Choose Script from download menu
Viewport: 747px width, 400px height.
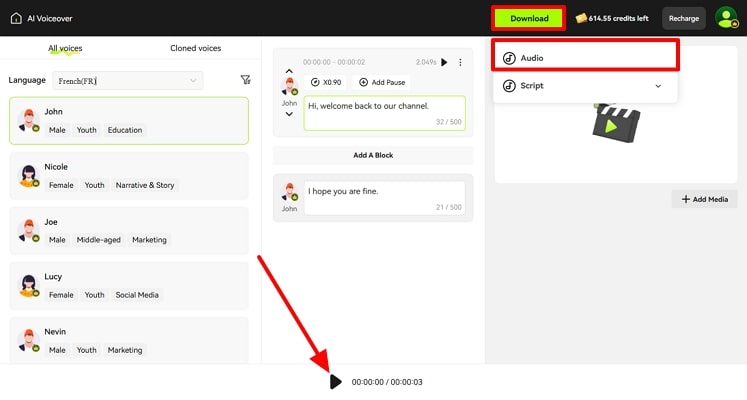point(585,86)
